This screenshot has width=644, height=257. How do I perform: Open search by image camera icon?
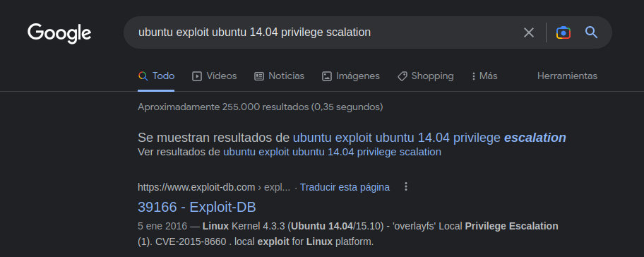point(563,32)
